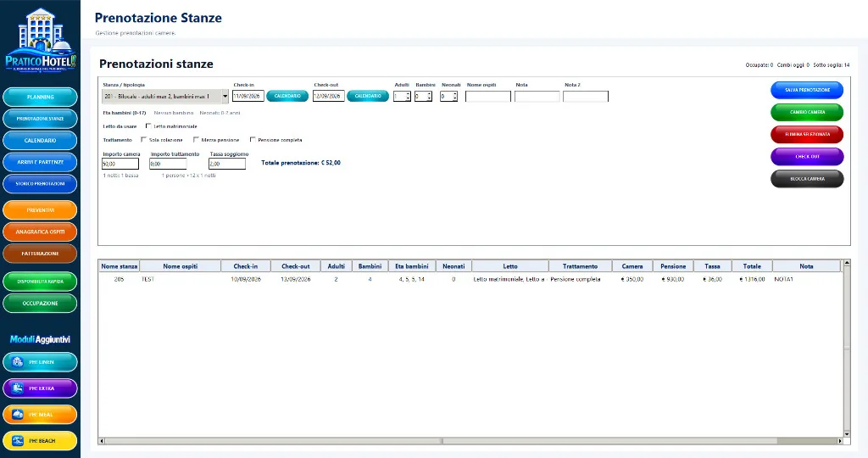868x458 pixels.
Task: Open Storico Prenotazioni section
Action: 40,184
